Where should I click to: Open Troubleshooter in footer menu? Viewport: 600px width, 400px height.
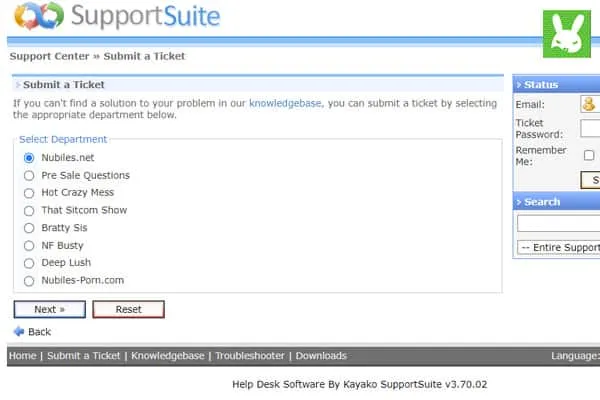coord(250,356)
